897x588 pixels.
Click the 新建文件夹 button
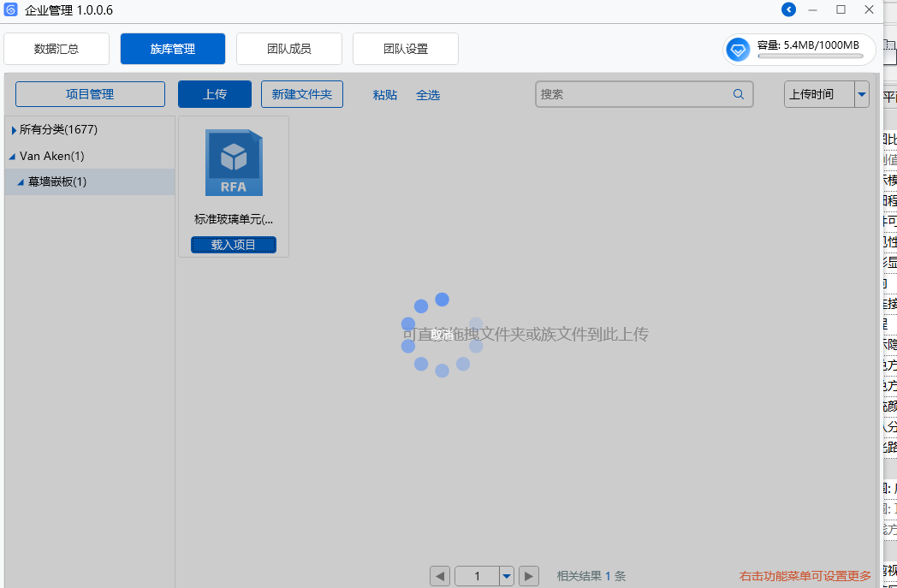pos(302,94)
